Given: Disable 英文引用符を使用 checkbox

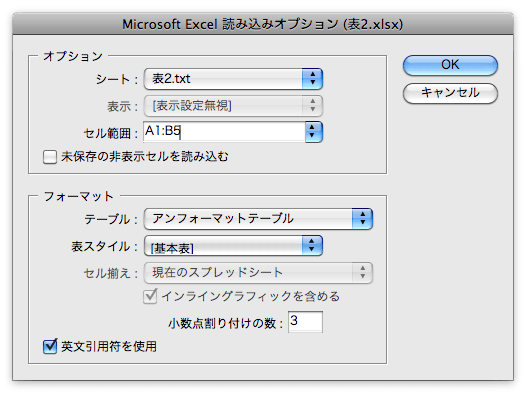Looking at the screenshot, I should (50, 346).
